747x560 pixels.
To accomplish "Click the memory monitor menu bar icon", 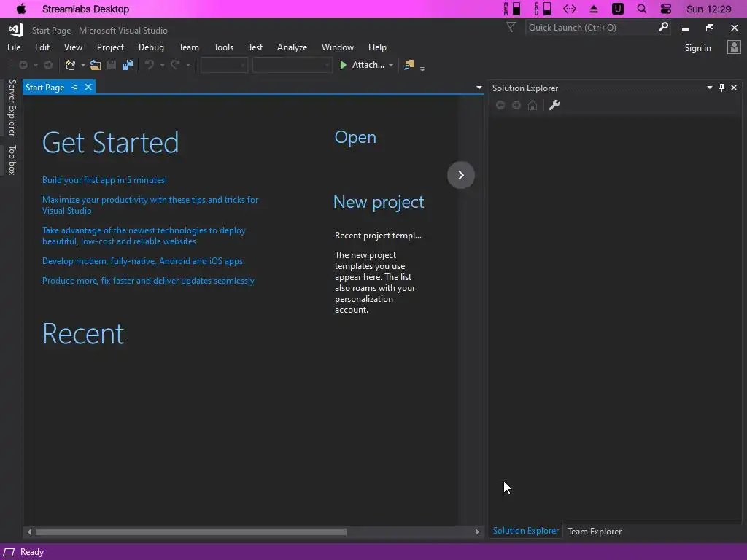I will 512,9.
